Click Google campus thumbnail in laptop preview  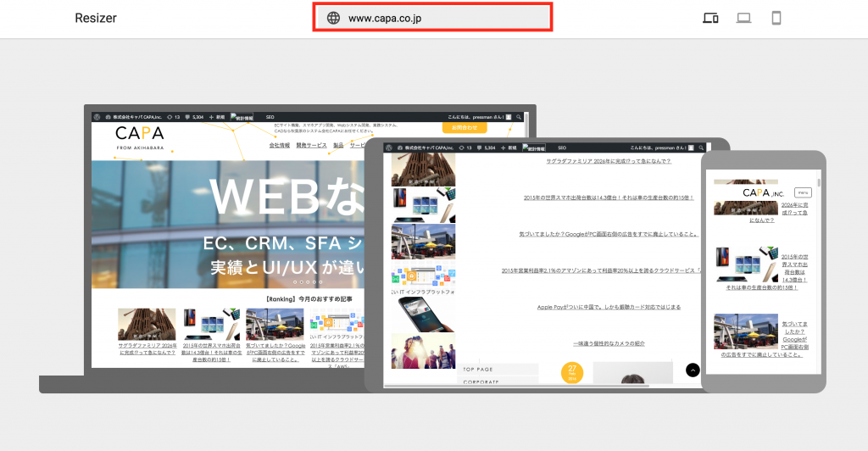tap(275, 325)
